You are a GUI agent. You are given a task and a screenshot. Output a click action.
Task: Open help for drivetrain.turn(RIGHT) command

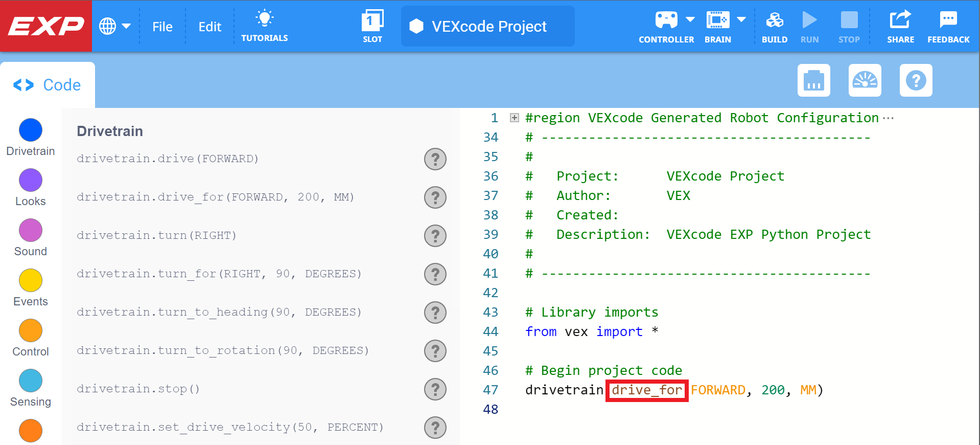(435, 236)
